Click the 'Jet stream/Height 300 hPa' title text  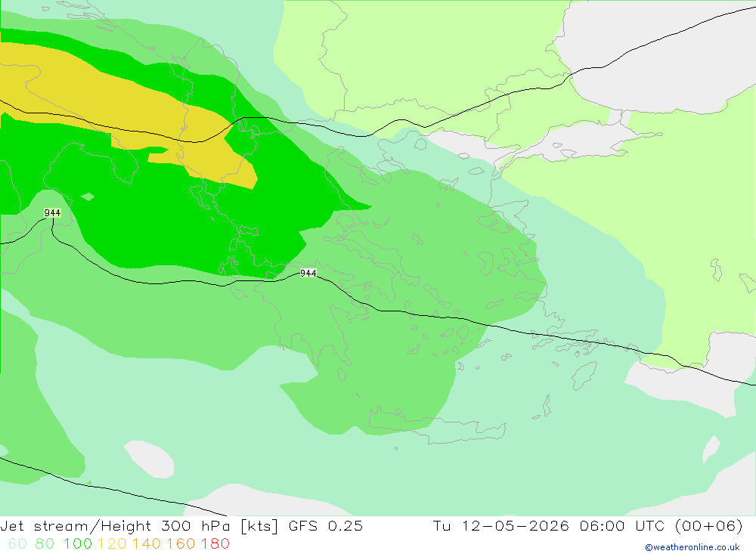pyautogui.click(x=115, y=525)
